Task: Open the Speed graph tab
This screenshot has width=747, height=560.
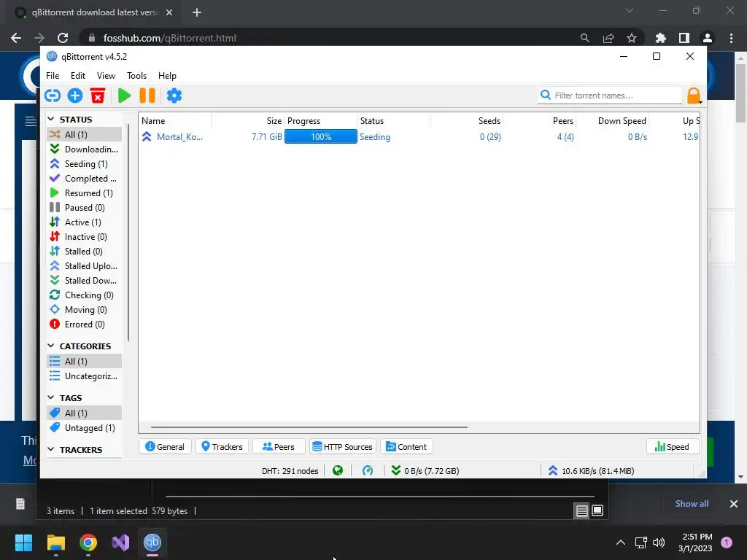Action: click(x=673, y=447)
